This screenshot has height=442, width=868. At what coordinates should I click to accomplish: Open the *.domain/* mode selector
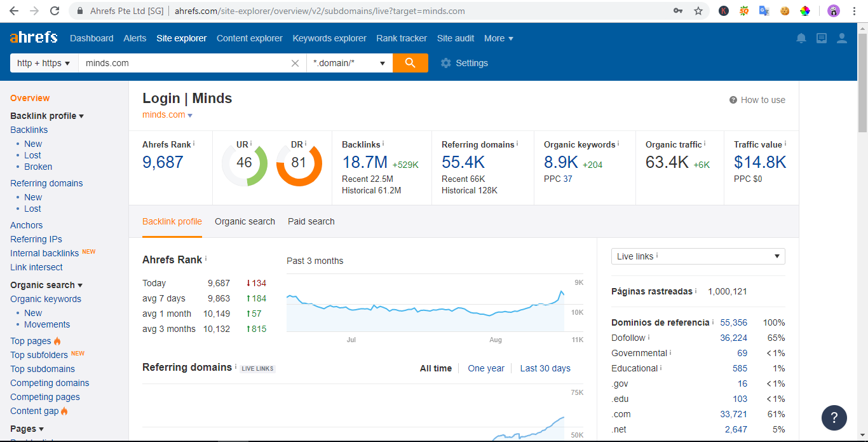pos(349,62)
